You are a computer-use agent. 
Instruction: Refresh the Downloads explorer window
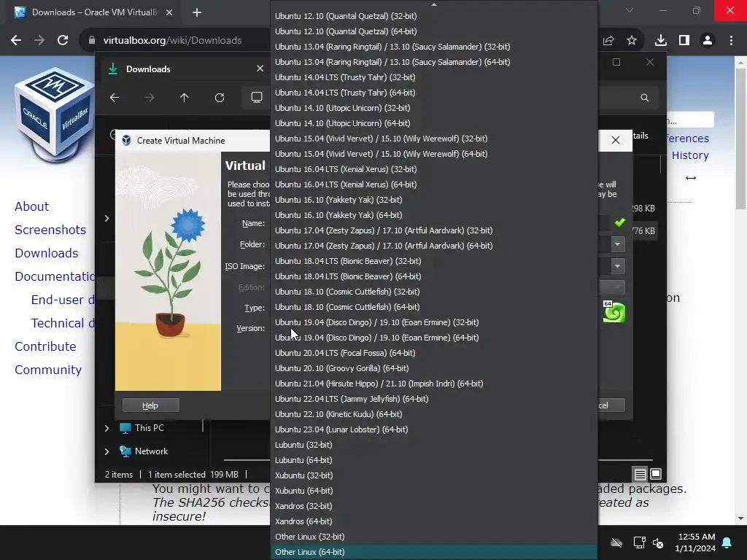tap(219, 98)
